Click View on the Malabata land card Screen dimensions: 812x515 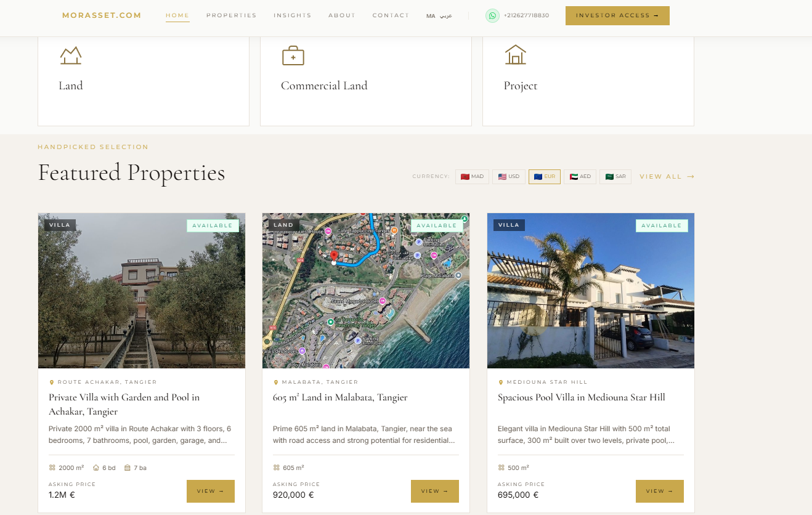[x=435, y=491]
